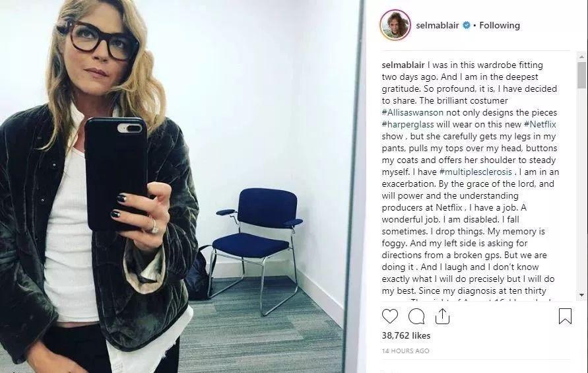
Task: Toggle the Following button
Action: point(500,25)
